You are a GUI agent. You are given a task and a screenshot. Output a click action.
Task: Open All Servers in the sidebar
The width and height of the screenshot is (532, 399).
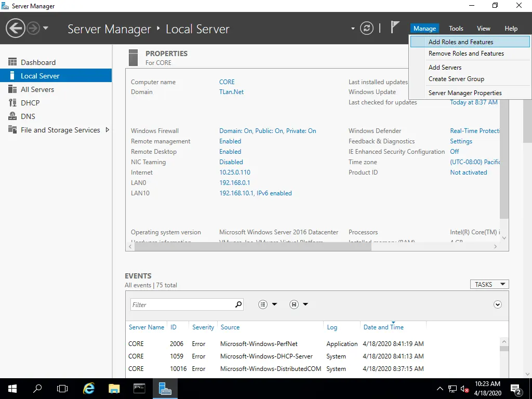tap(56, 89)
